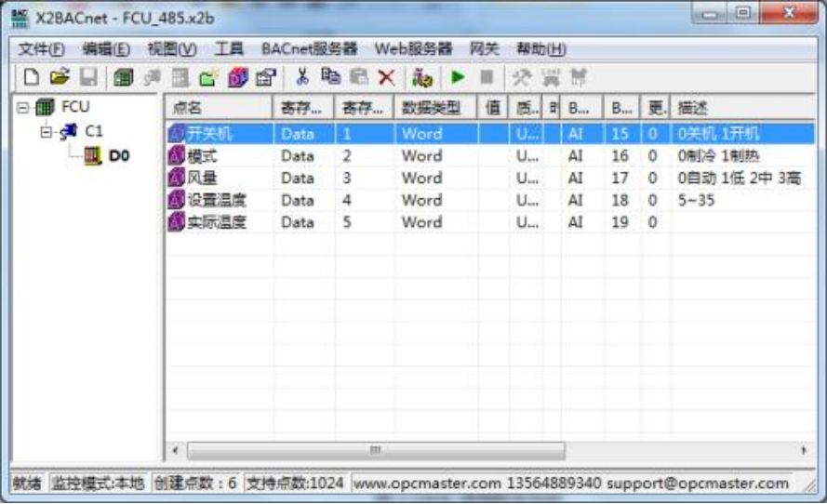Click the tag icon of 模式 row
Image resolution: width=827 pixels, height=504 pixels.
point(176,155)
